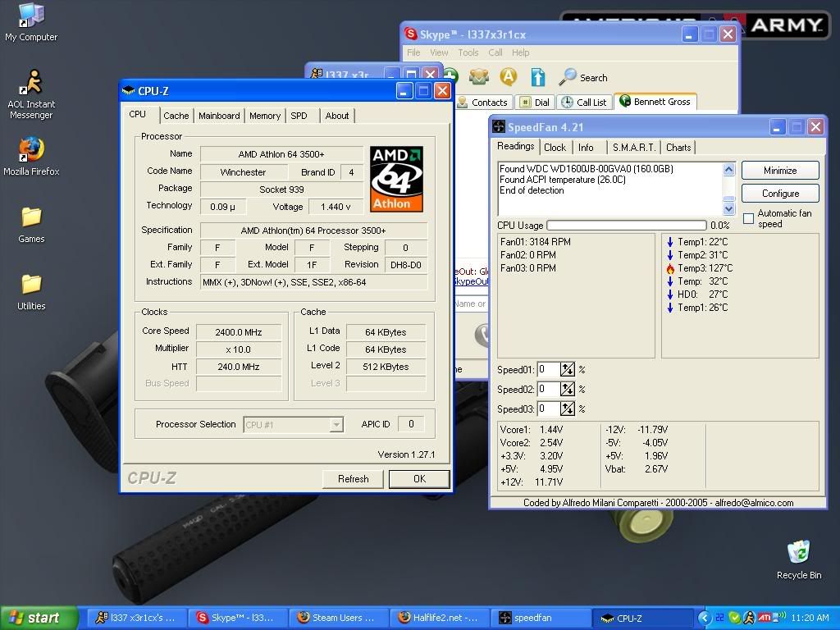The height and width of the screenshot is (630, 840).
Task: Click the Speed02 percent spinner icon
Action: point(568,389)
